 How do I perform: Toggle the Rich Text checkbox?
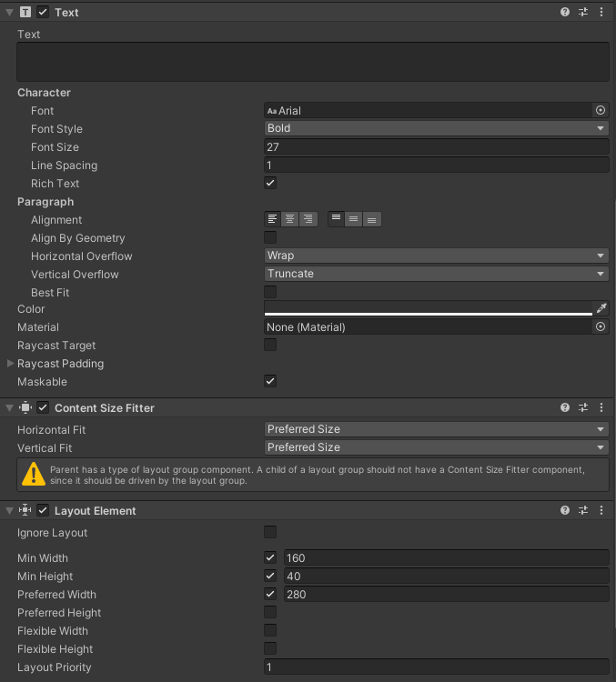tap(270, 183)
